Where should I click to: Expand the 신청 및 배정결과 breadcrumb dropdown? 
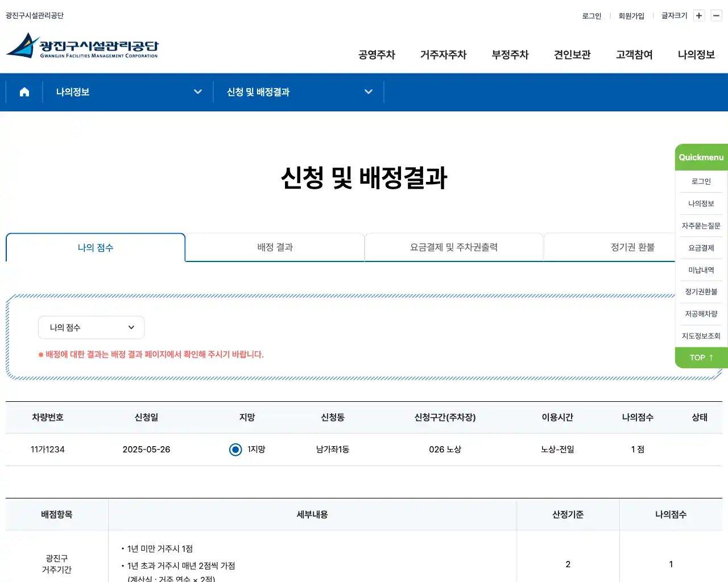[x=369, y=92]
